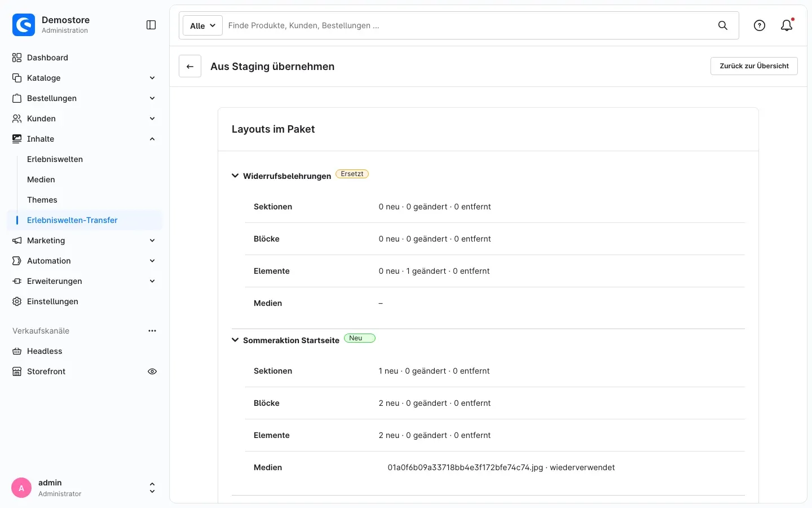Open the notifications bell
812x508 pixels.
[x=787, y=25]
